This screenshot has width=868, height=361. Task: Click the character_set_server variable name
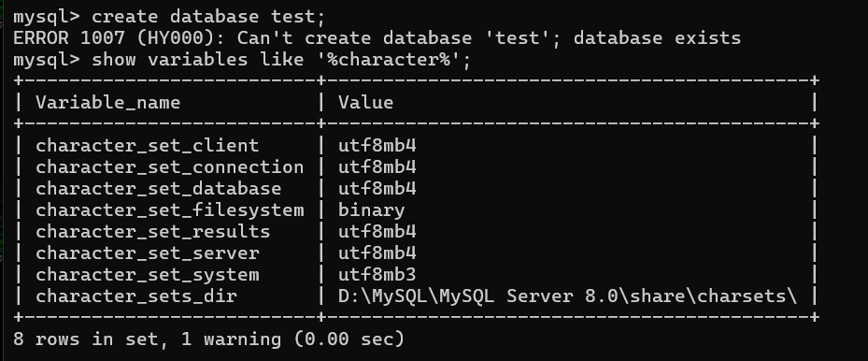(148, 253)
